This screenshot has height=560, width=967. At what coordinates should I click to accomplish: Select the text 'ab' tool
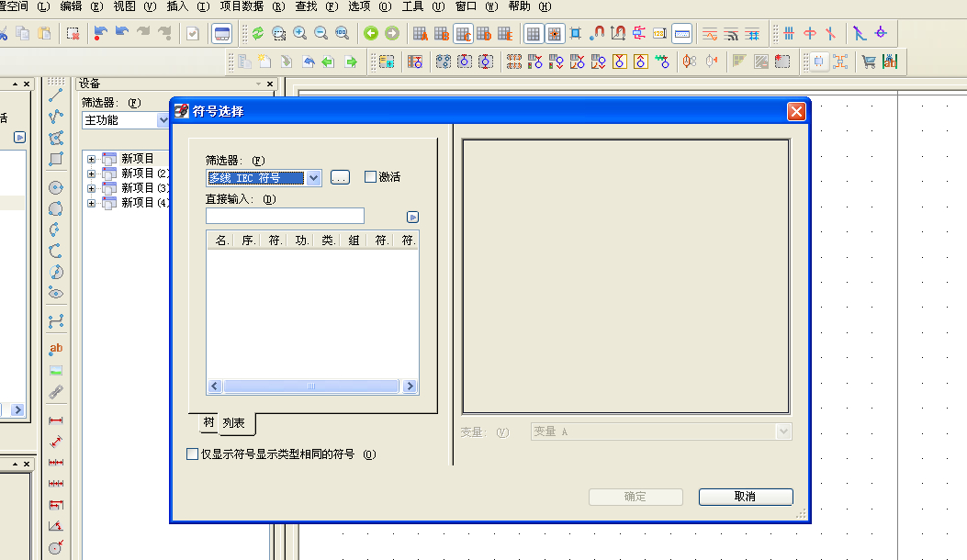55,349
